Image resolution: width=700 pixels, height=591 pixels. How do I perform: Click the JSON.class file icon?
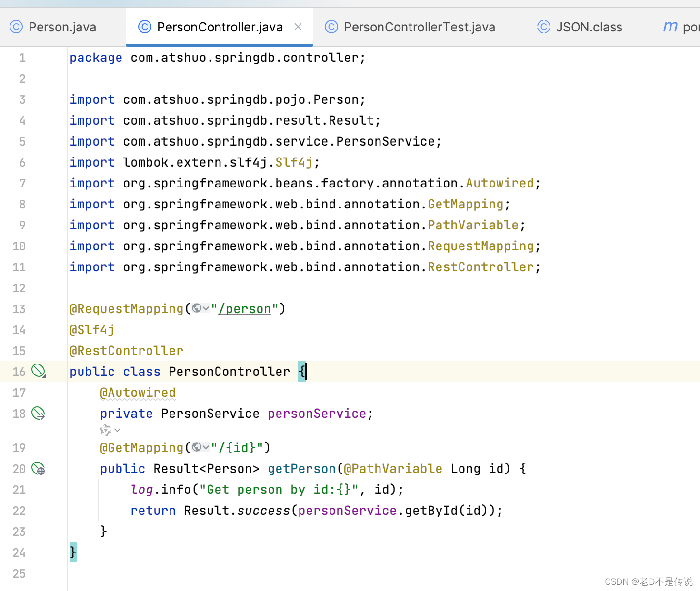tap(544, 27)
